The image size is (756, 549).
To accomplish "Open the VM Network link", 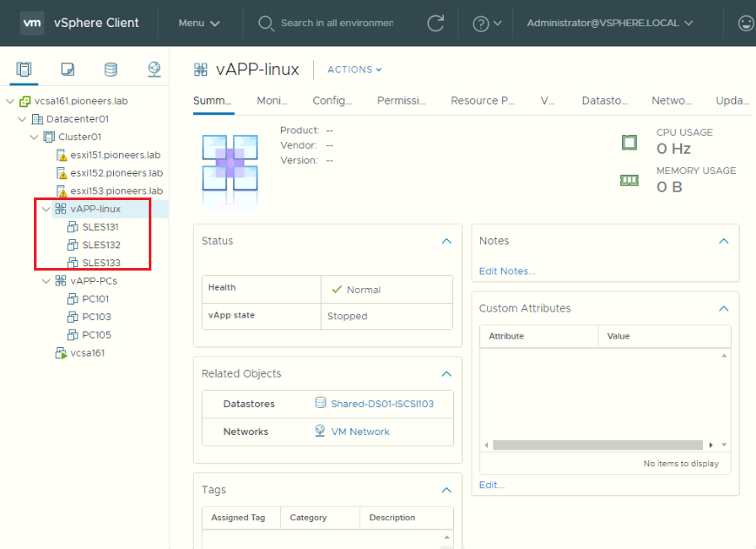I will point(360,432).
